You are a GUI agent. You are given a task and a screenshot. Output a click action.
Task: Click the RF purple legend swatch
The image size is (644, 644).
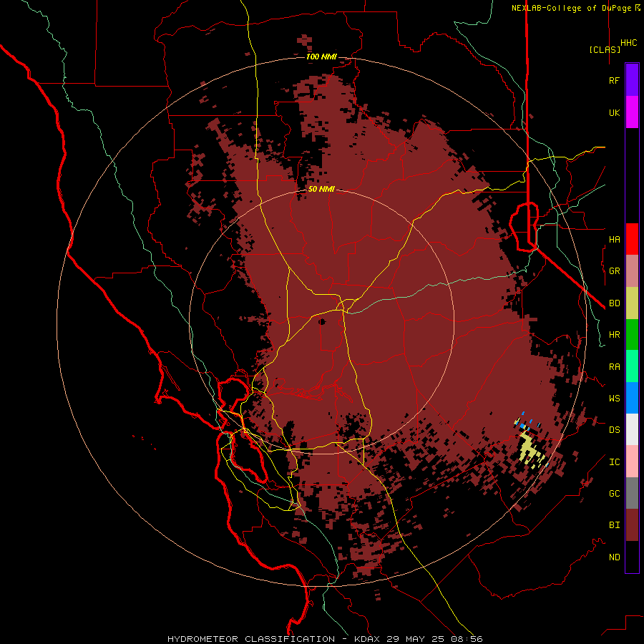pos(632,80)
